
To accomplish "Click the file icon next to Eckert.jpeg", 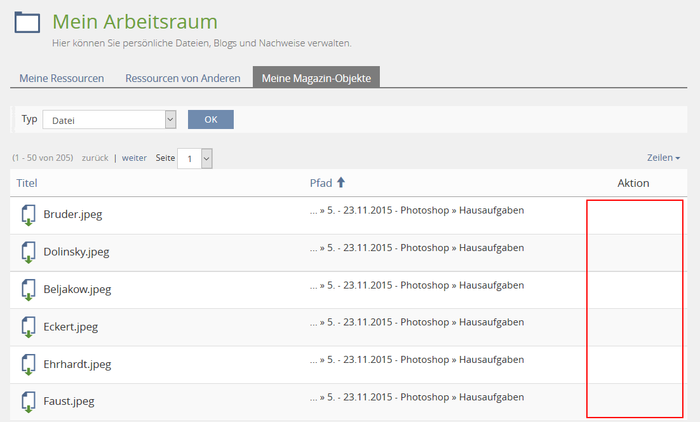I will [28, 327].
